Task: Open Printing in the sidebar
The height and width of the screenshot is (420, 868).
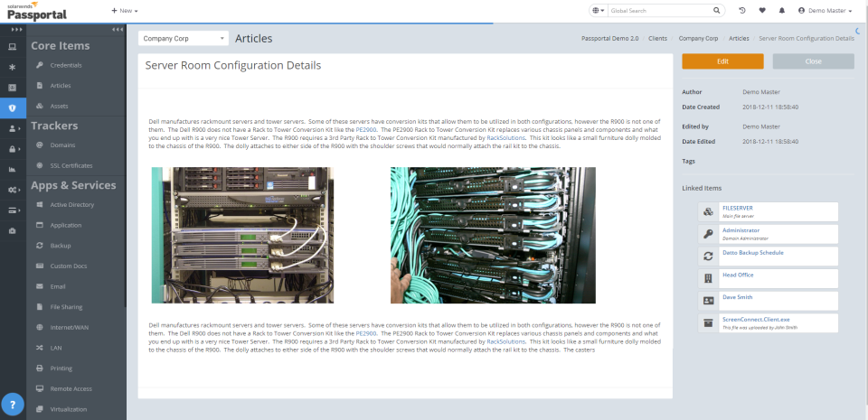Action: 61,369
